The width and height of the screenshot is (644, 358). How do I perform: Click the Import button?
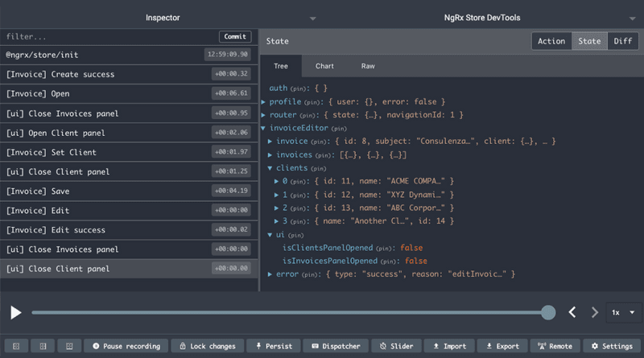[x=449, y=346]
